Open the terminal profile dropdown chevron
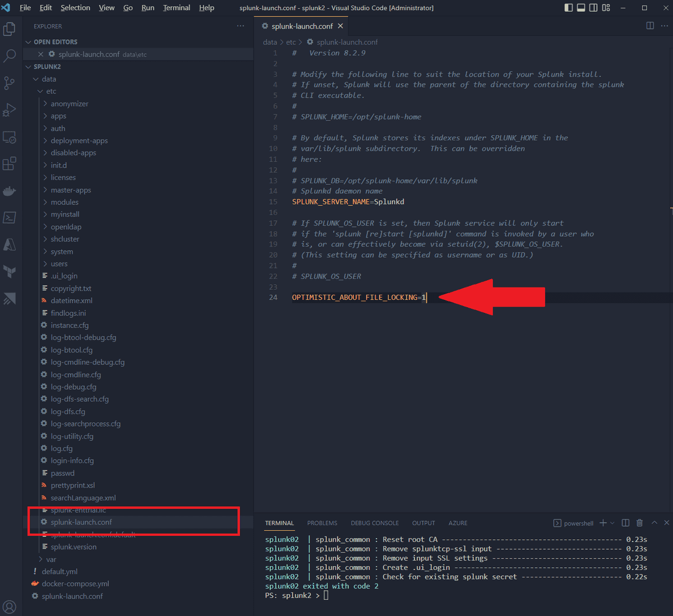Screen dimensions: 673x616 click(611, 522)
